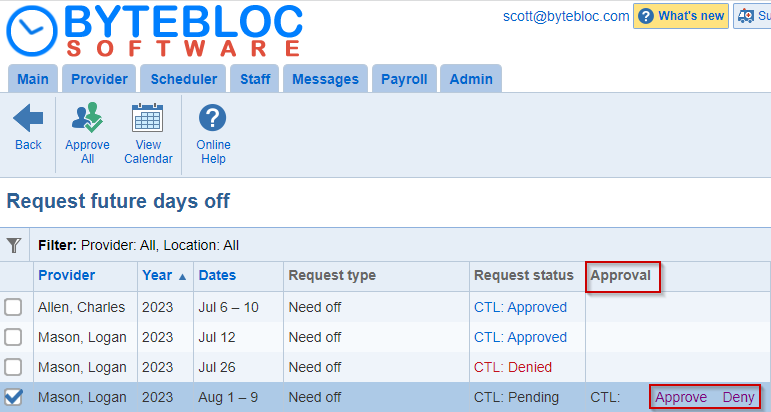Check the Mason, Logan Jul 12 checkbox

click(x=13, y=337)
